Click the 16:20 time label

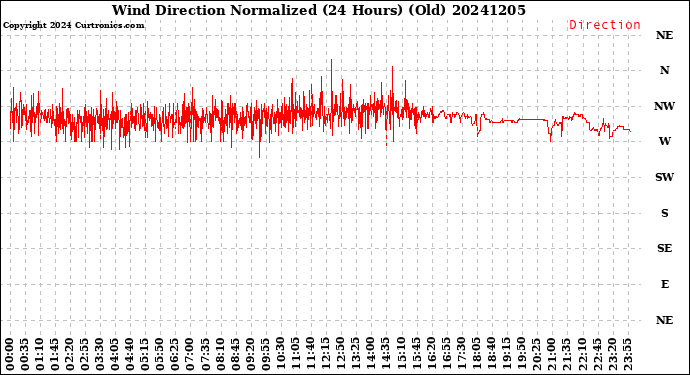pos(431,354)
